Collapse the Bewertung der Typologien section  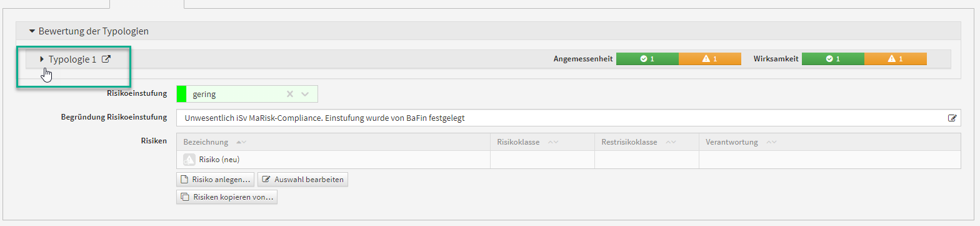[32, 31]
